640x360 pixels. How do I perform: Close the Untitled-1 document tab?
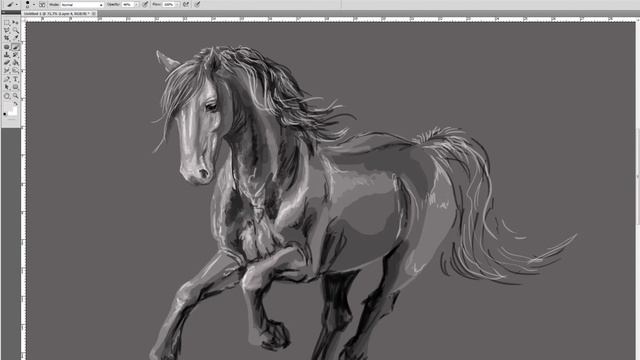pos(94,13)
